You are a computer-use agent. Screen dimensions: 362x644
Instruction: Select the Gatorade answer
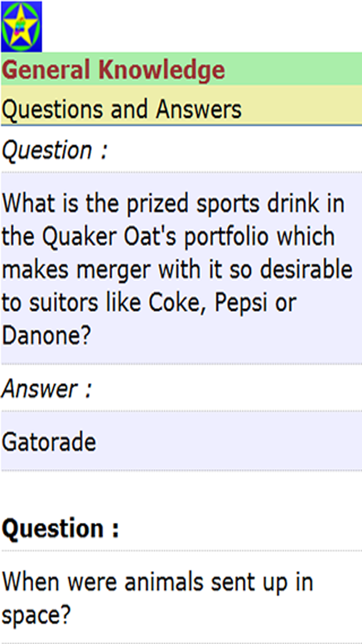click(49, 441)
